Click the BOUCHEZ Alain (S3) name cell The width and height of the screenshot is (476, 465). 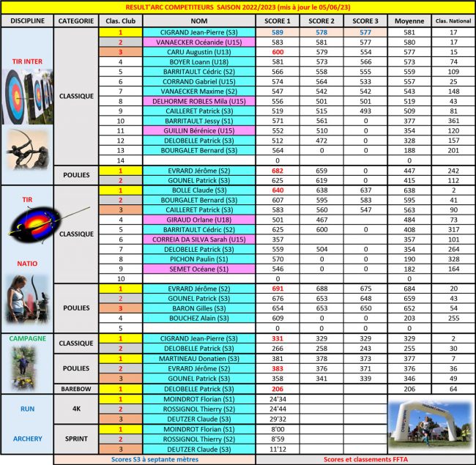point(199,318)
